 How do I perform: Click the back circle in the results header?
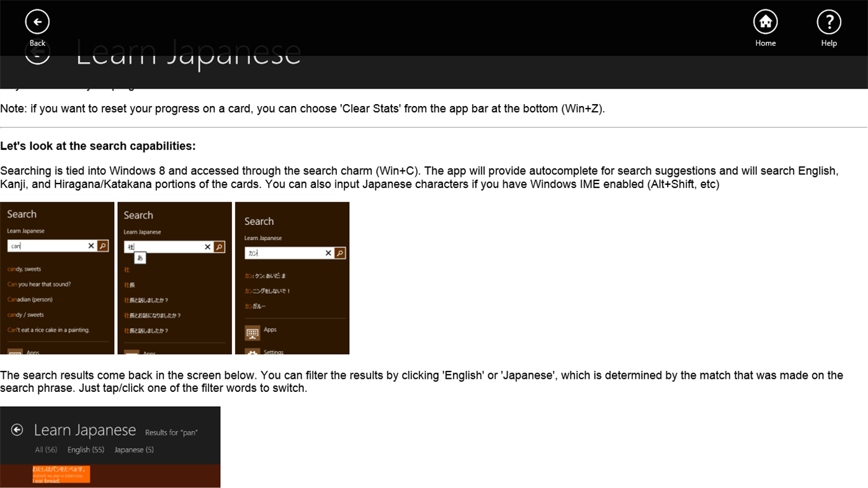pos(17,429)
